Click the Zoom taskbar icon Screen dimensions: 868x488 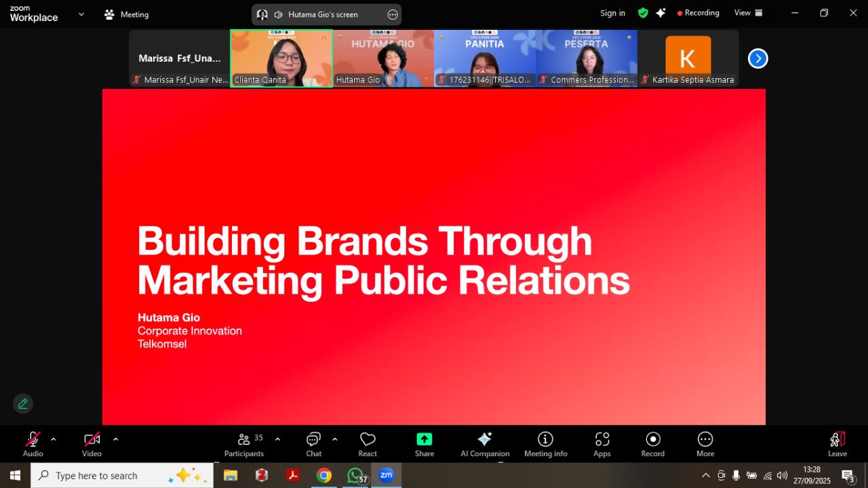tap(387, 475)
